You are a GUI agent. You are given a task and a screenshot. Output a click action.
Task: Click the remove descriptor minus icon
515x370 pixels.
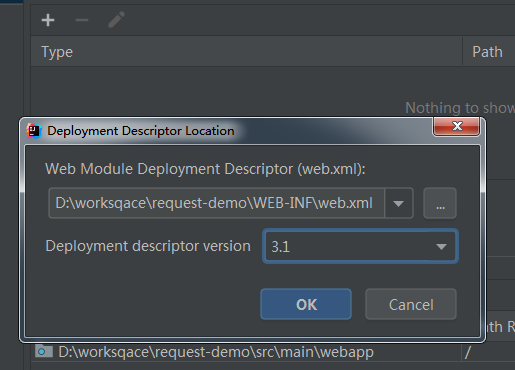[82, 20]
